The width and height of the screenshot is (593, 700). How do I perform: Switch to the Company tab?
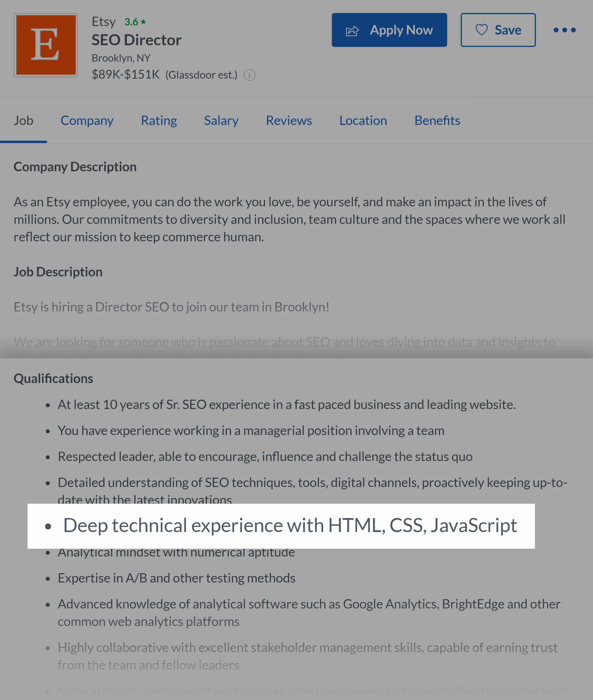[x=87, y=120]
